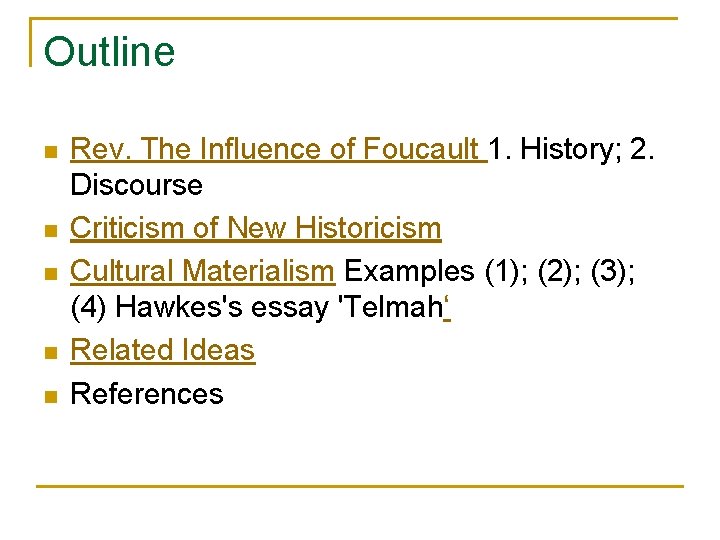Screen dimensions: 720x540
Task: Click the bullet beside Cultural Materialism
Action: point(49,274)
